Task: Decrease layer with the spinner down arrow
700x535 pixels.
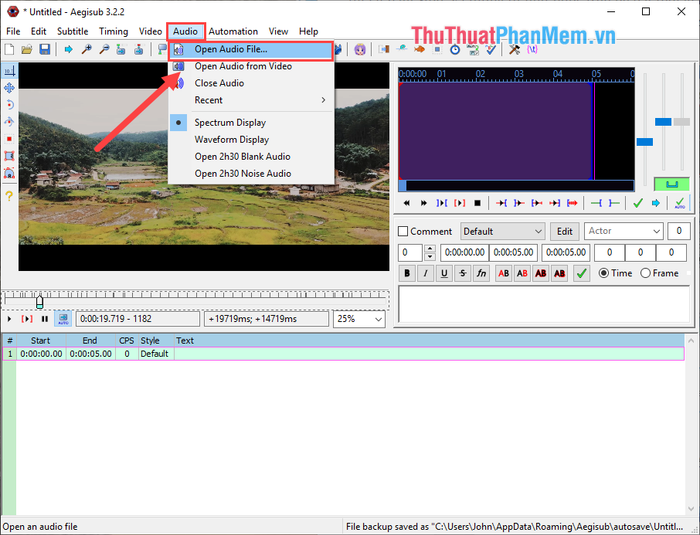Action: click(x=429, y=257)
